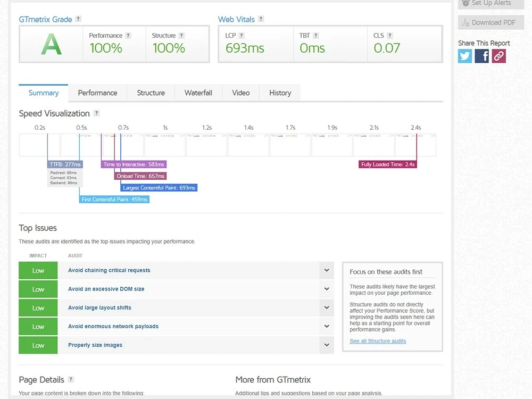Click the question mark next to LCP
The image size is (532, 399).
click(x=242, y=35)
